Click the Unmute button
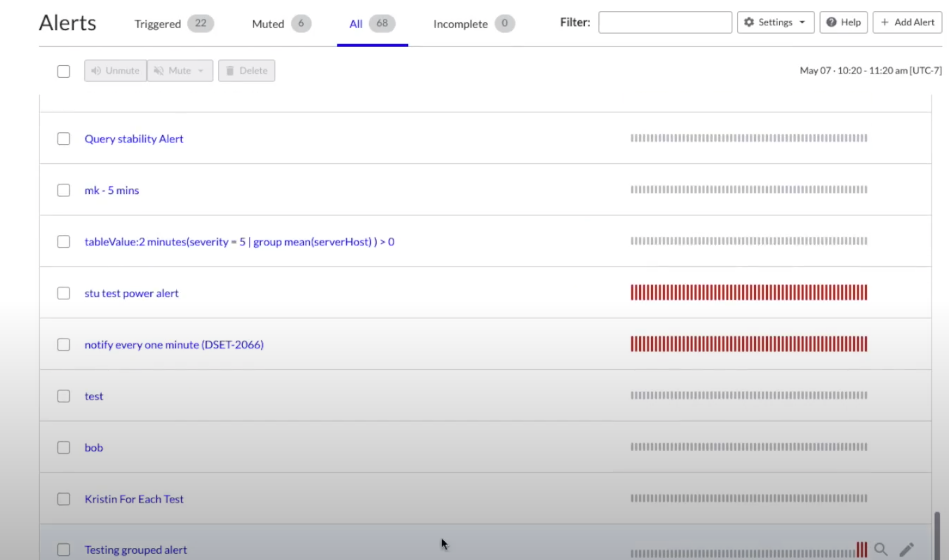Image resolution: width=949 pixels, height=560 pixels. (x=116, y=70)
